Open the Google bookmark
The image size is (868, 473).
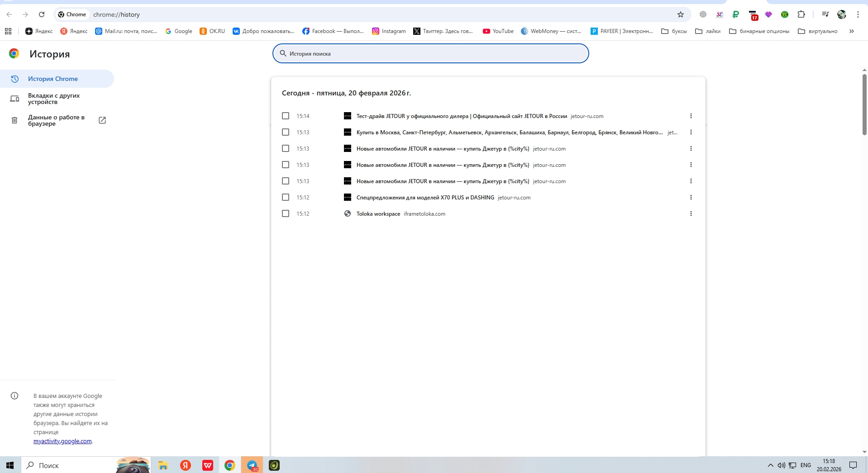pyautogui.click(x=179, y=31)
